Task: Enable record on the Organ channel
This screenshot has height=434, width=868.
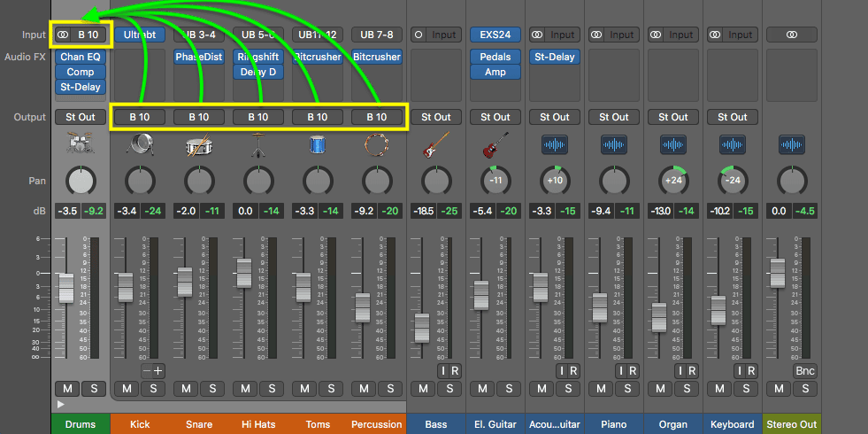Action: [x=691, y=371]
